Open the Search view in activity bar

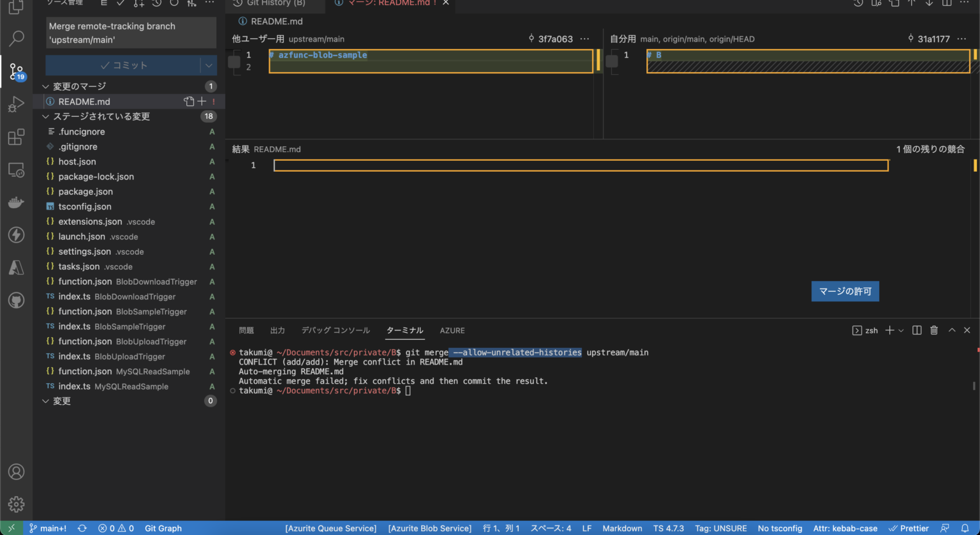17,38
